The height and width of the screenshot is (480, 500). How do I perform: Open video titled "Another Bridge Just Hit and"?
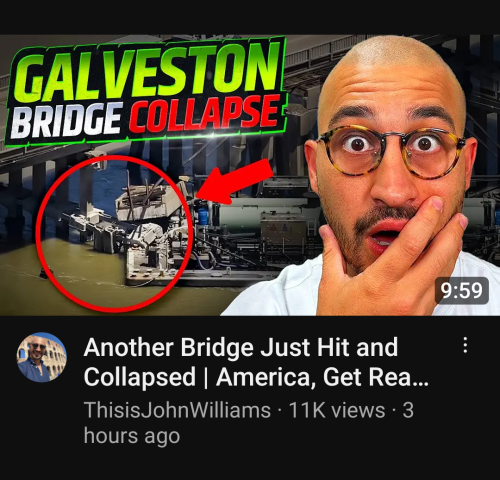(x=241, y=347)
